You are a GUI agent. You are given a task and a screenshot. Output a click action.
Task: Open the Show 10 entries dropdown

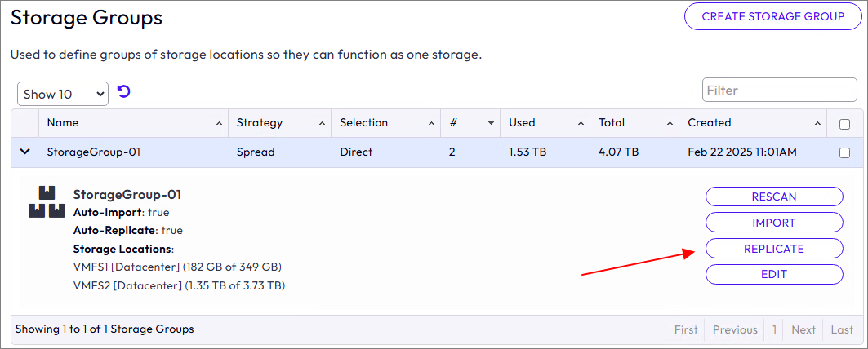[x=63, y=94]
